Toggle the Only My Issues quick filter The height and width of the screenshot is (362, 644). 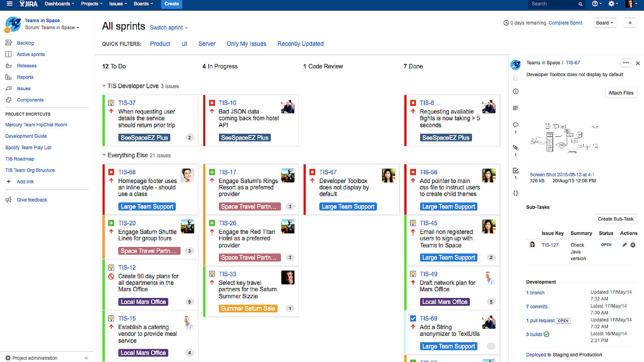(x=246, y=43)
